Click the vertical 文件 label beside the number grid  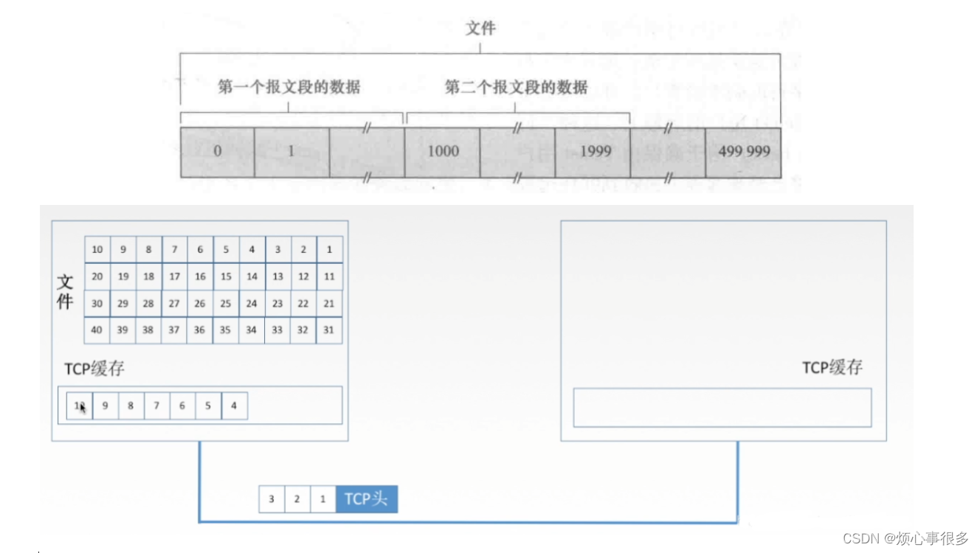coord(65,292)
